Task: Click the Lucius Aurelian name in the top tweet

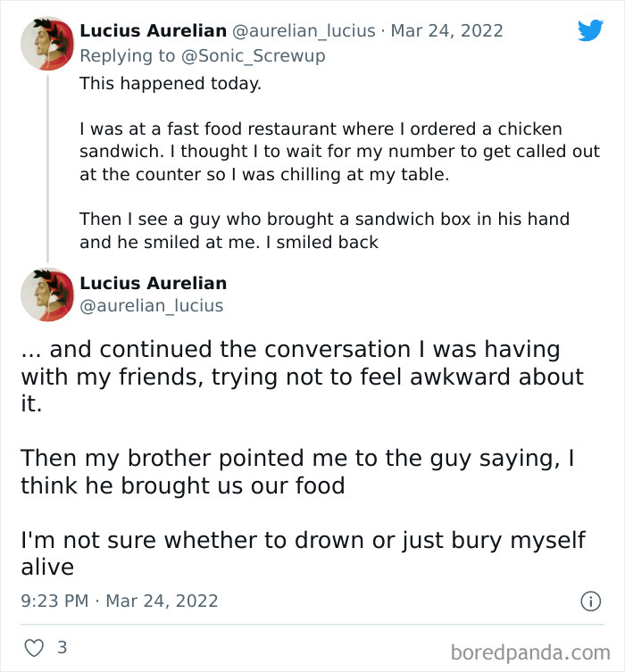Action: pyautogui.click(x=152, y=30)
